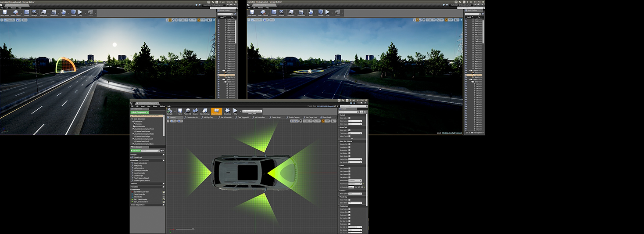Open the debug object filter dropdown

[x=252, y=111]
